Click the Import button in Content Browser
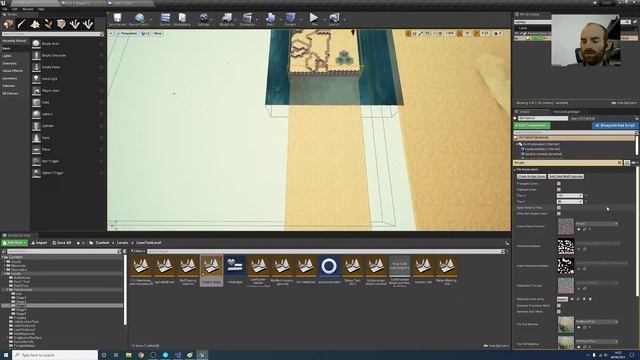640x360 pixels. click(40, 243)
